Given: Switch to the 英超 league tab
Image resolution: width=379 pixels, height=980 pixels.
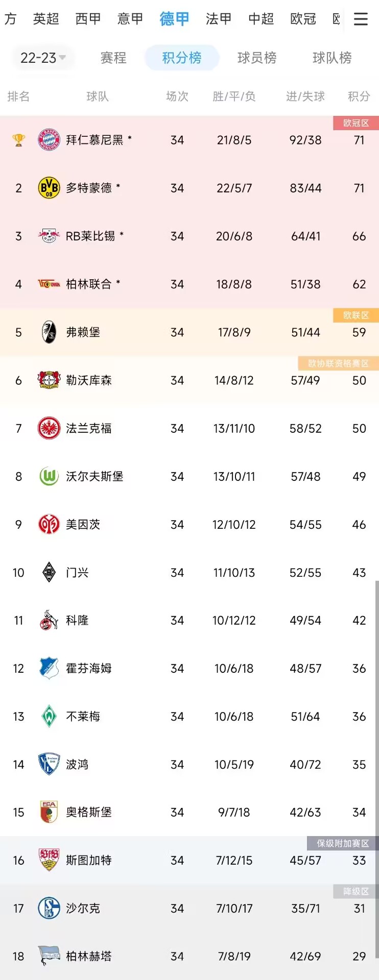Looking at the screenshot, I should pos(46,19).
